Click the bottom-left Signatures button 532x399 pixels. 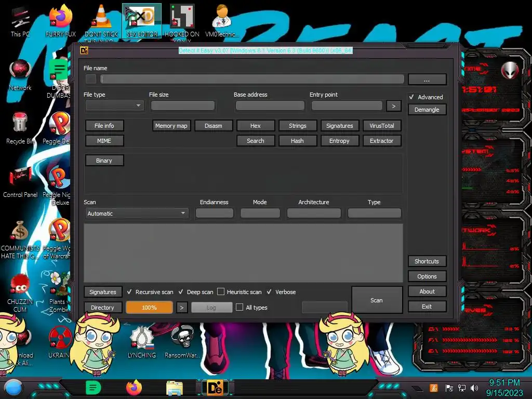click(x=103, y=292)
